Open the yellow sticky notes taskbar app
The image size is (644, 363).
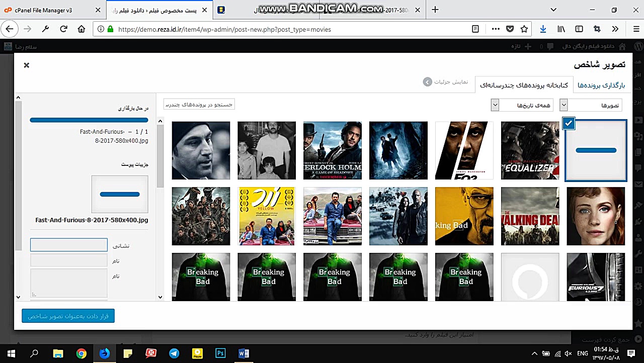pyautogui.click(x=128, y=353)
